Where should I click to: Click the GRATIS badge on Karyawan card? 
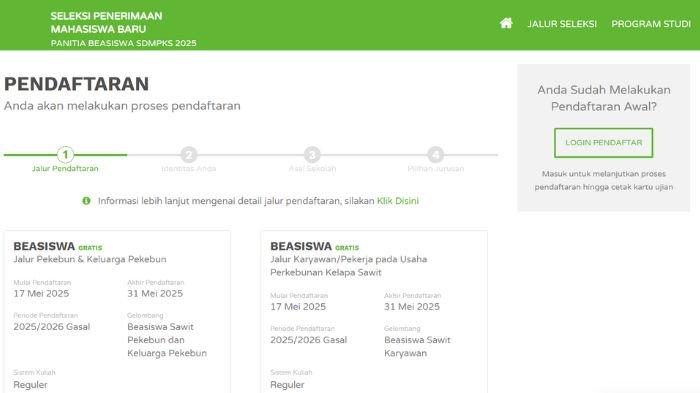(x=347, y=248)
